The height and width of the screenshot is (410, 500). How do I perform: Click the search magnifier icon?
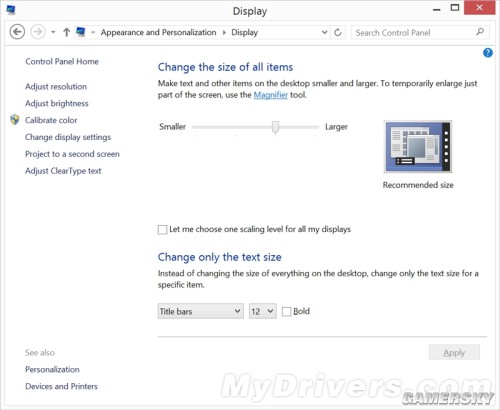[x=480, y=32]
